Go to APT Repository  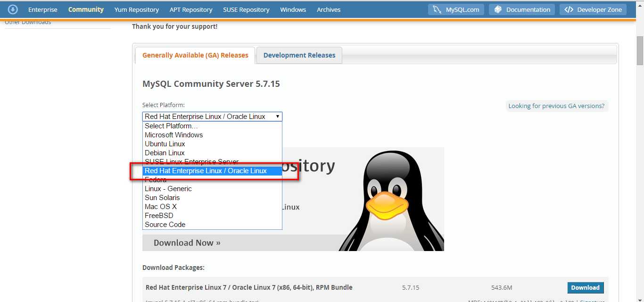coord(191,9)
